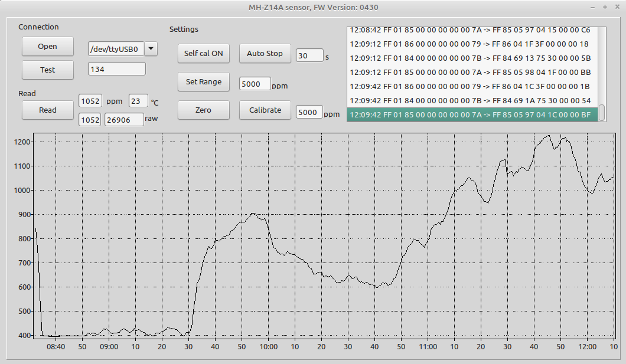Click the raw value field 26906

click(x=124, y=120)
